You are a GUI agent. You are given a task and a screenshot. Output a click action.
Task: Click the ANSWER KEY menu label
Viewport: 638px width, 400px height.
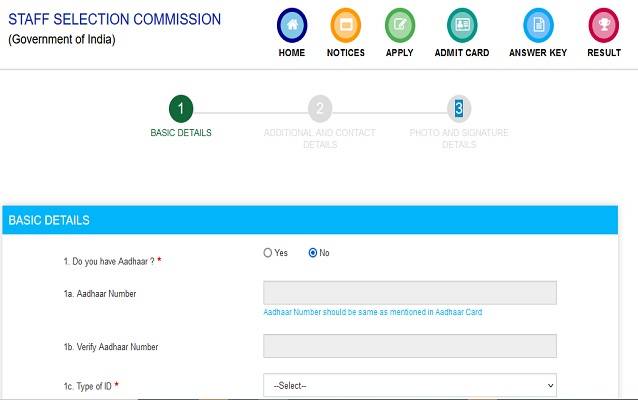click(538, 53)
